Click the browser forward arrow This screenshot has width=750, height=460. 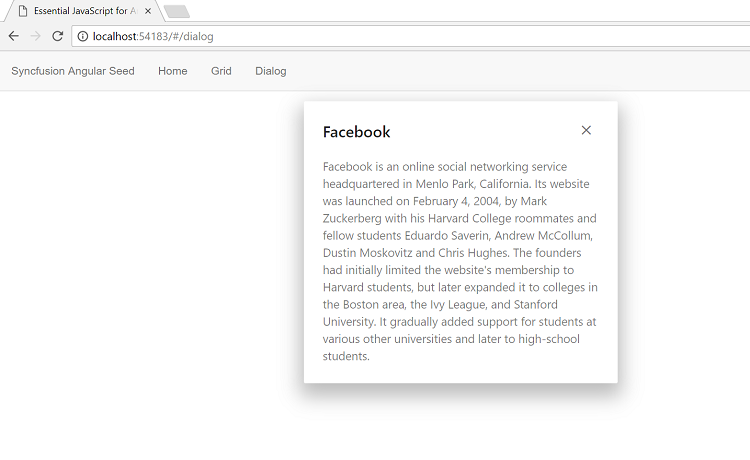[35, 36]
